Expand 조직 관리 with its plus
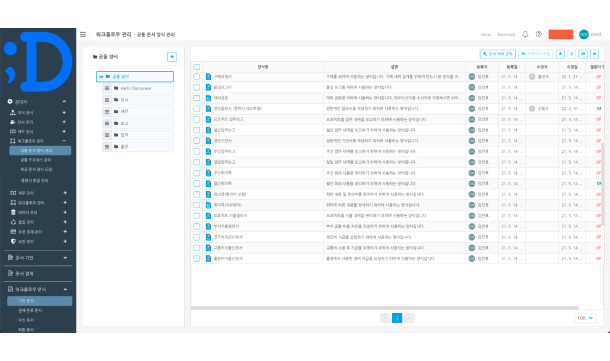 tap(64, 112)
